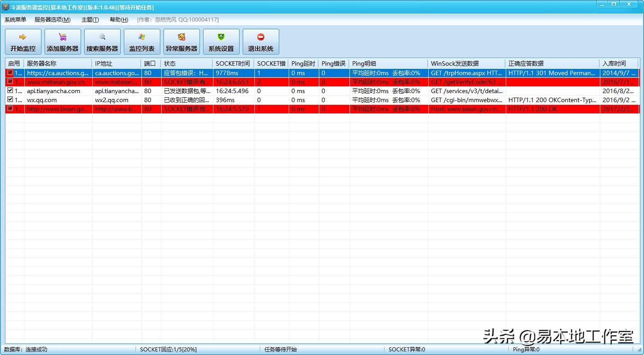The width and height of the screenshot is (644, 355).
Task: Click the 服务器名称 column header
Action: (x=59, y=63)
